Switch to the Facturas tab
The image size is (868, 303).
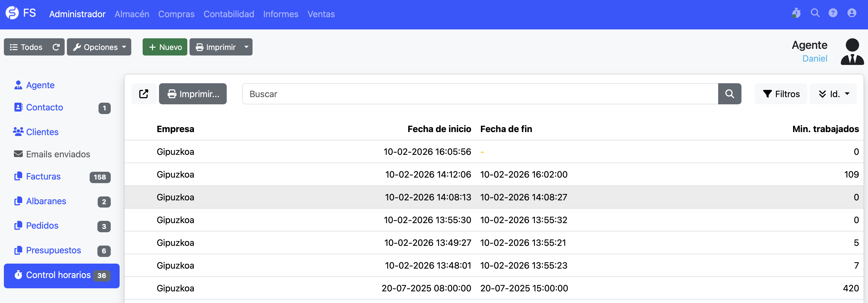(43, 176)
